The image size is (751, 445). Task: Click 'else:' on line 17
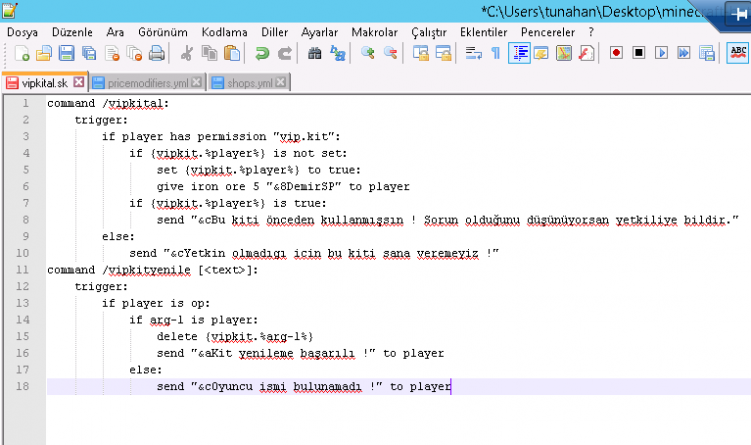[x=146, y=370]
